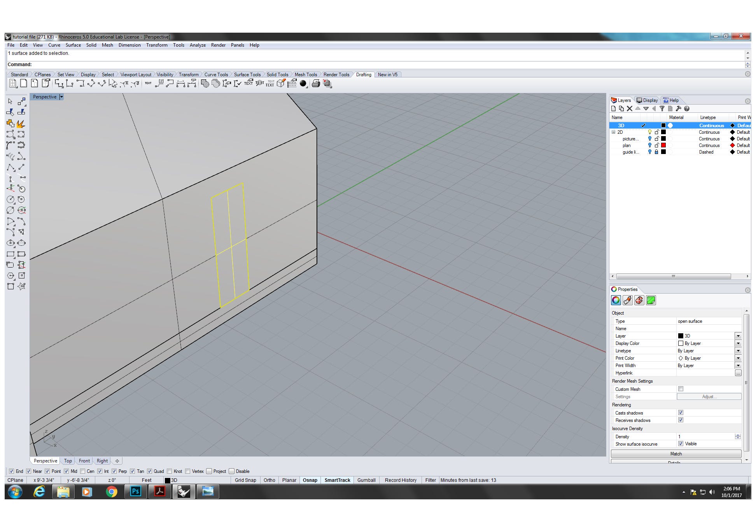Select the Hatch tool icon
Image resolution: width=756 pixels, height=532 pixels.
coord(205,84)
